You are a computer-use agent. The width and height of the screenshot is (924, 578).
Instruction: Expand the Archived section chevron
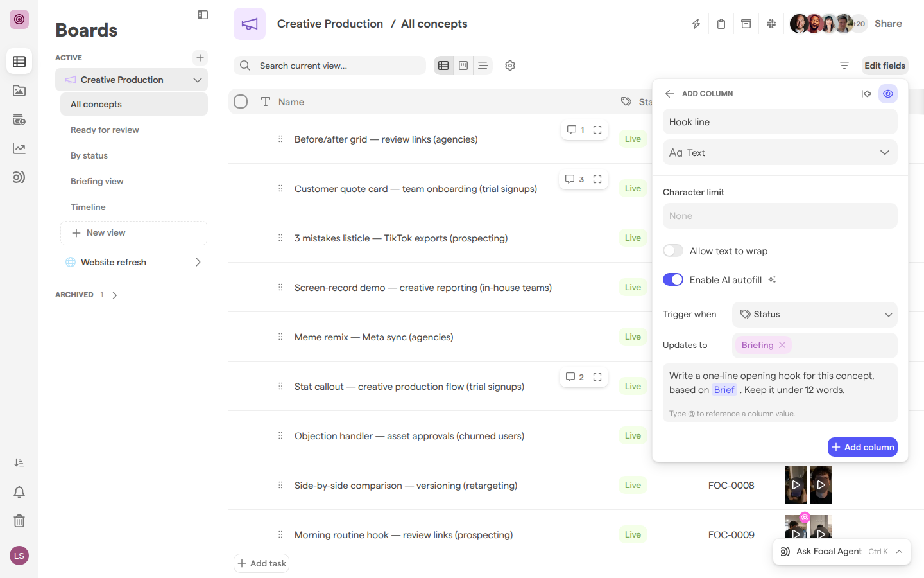coord(115,295)
